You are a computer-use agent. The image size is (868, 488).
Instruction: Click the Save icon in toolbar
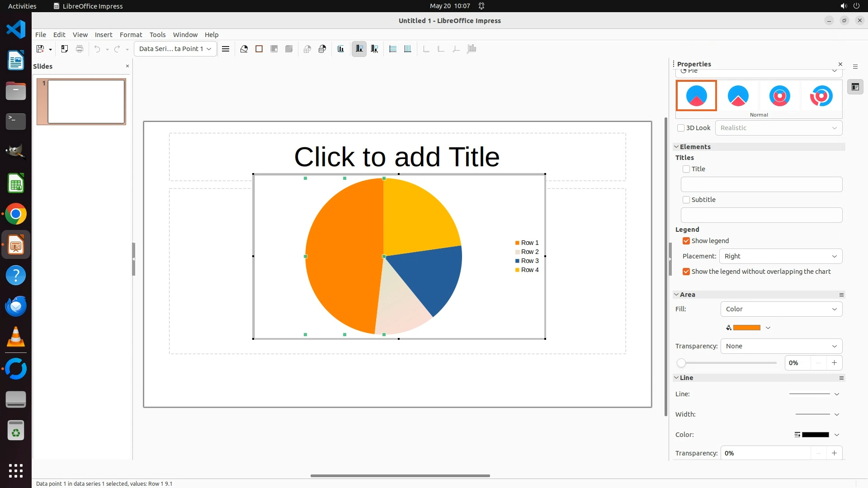[x=40, y=49]
